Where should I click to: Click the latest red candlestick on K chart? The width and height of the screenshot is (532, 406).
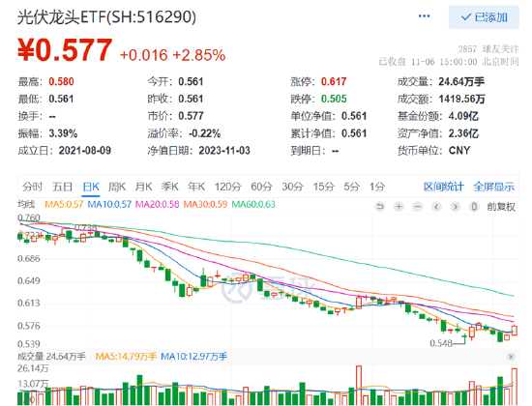point(515,331)
